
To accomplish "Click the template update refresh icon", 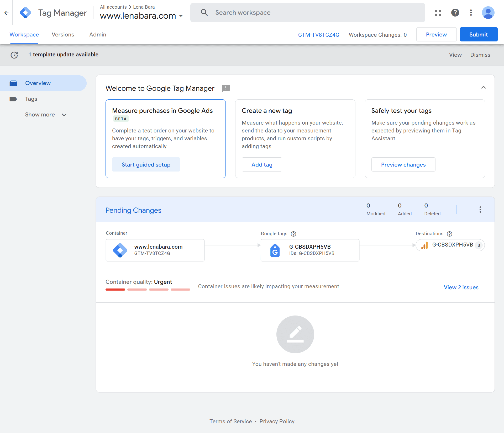I will [x=14, y=55].
